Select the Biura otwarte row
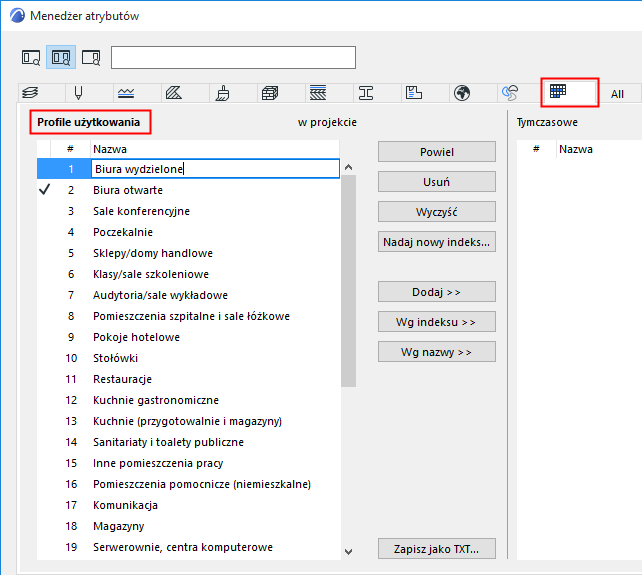 coord(188,190)
